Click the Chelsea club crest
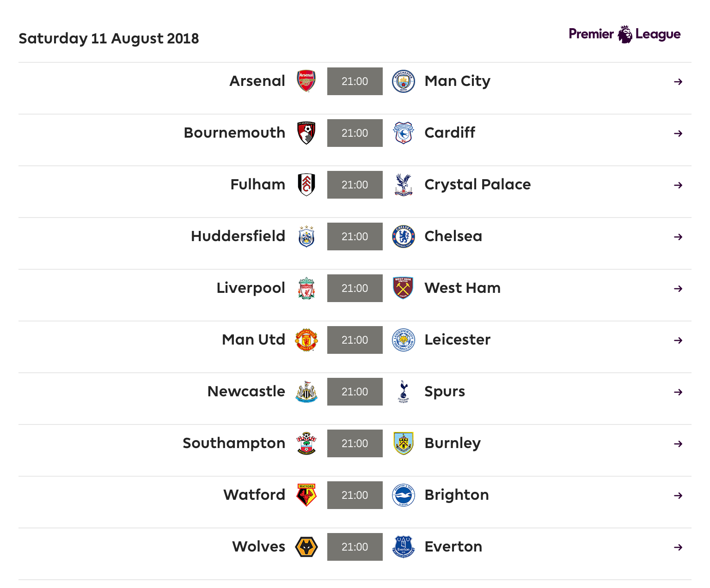This screenshot has width=710, height=588. (x=403, y=236)
